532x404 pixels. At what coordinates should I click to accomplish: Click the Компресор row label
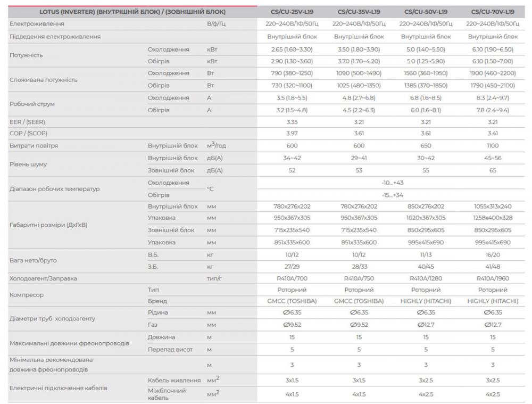(27, 294)
